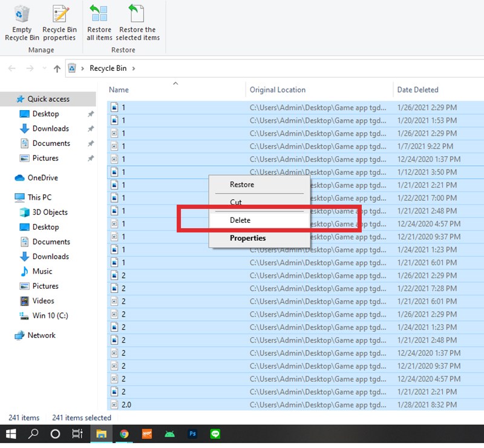Select Quick access in navigation pane
The image size is (484, 448).
(48, 99)
